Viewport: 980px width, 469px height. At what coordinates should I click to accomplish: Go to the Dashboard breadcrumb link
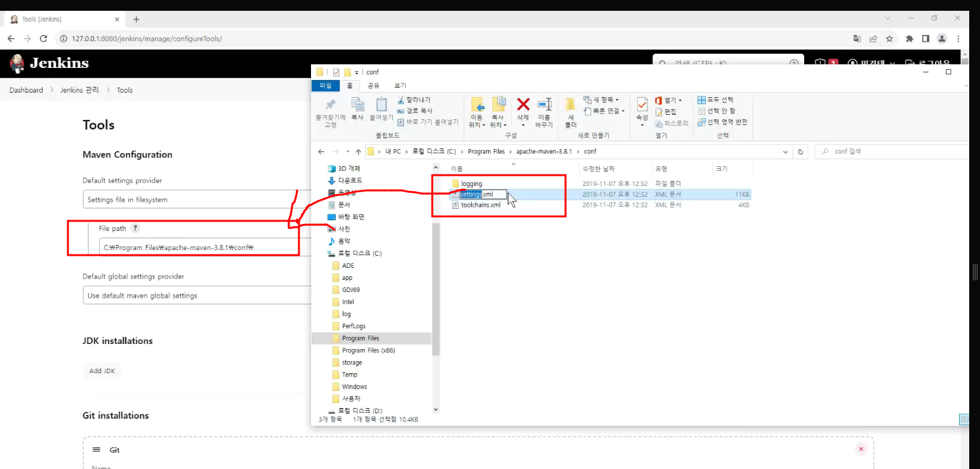[x=26, y=90]
